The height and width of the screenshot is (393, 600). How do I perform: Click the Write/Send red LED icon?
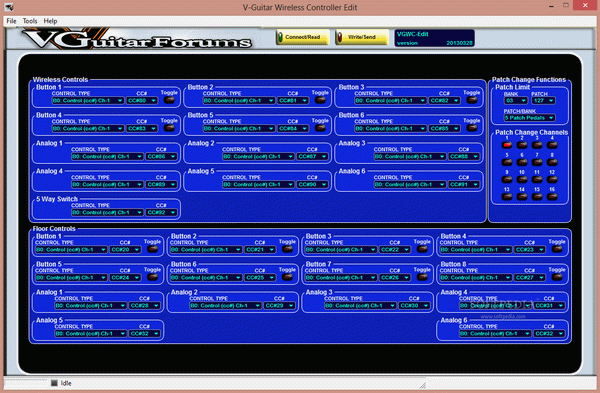click(x=339, y=37)
